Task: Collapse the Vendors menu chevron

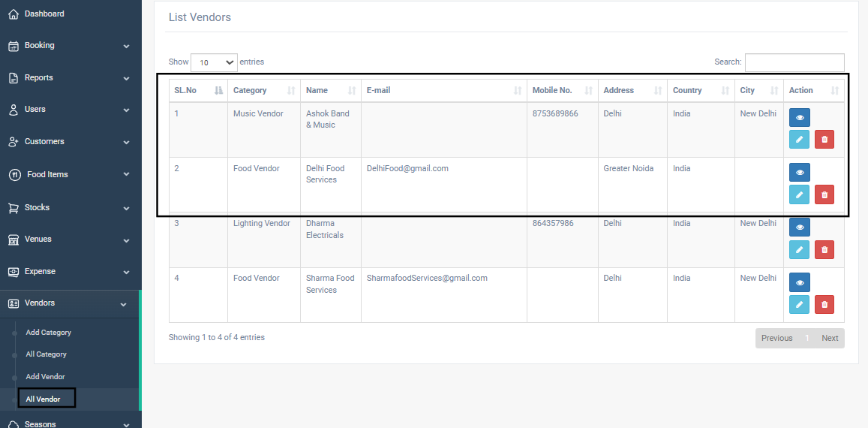Action: (123, 304)
